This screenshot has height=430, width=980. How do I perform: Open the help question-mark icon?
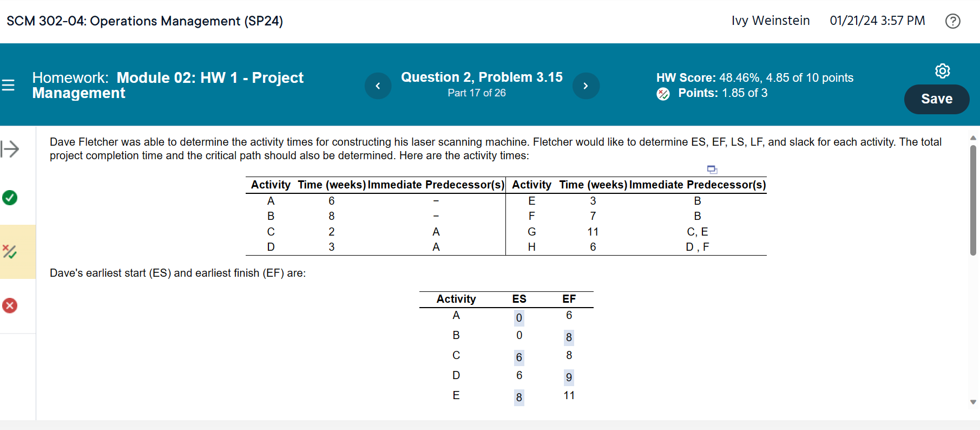click(953, 21)
